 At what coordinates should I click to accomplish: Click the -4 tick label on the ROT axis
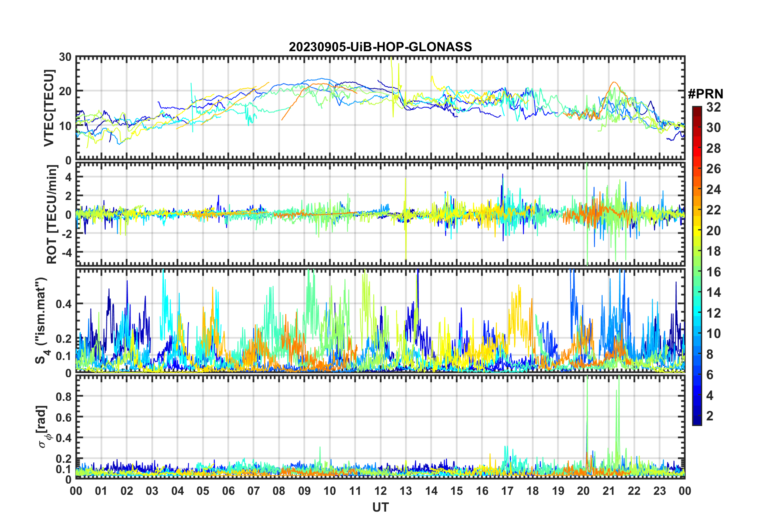coord(65,253)
